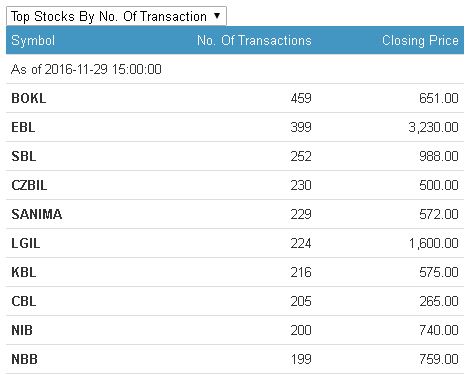Click the No. Of Transactions column header
The image size is (467, 375).
click(254, 40)
